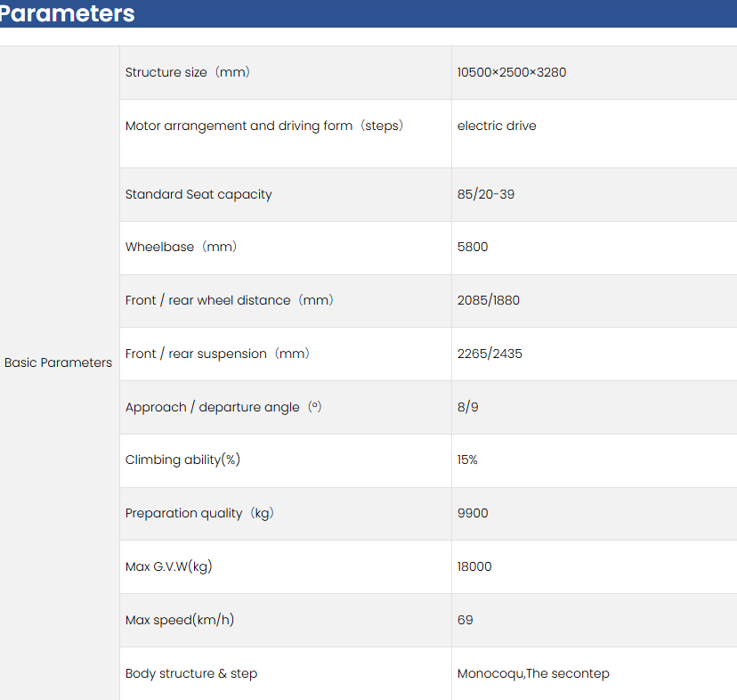This screenshot has height=700, width=737.
Task: Click the 15% climbing ability value
Action: [467, 460]
